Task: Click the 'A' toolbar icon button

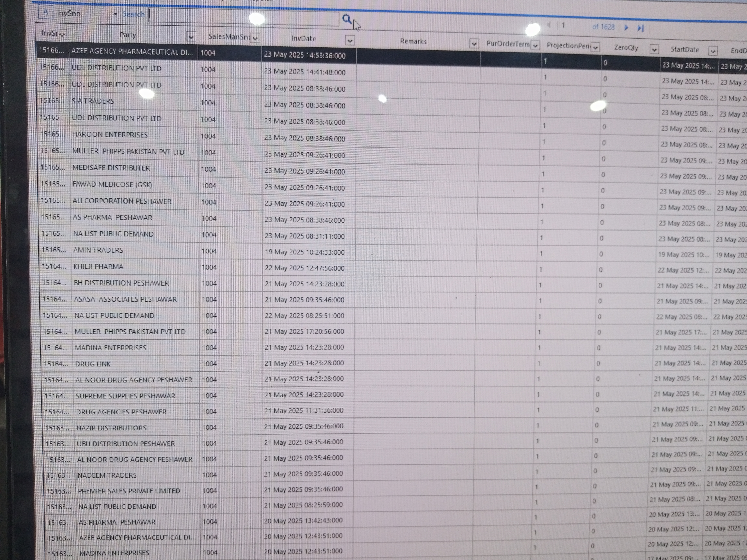Action: coord(46,12)
